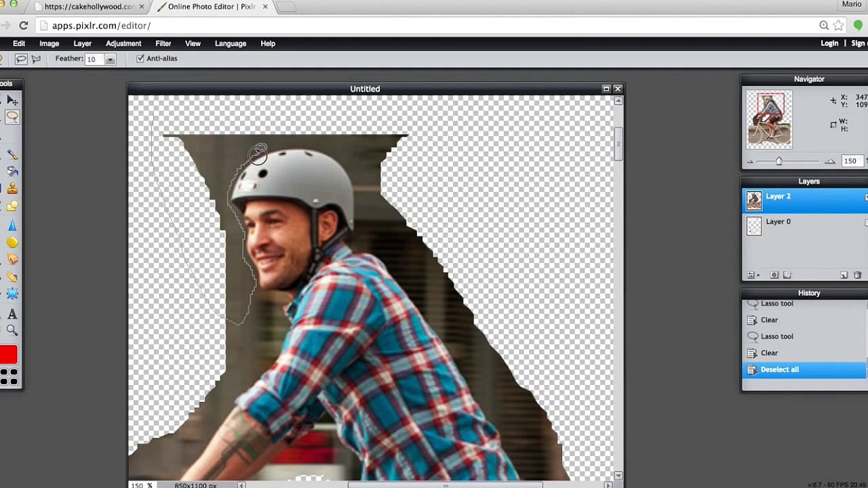Create a new layer in Layers panel
The height and width of the screenshot is (488, 868).
tap(844, 275)
